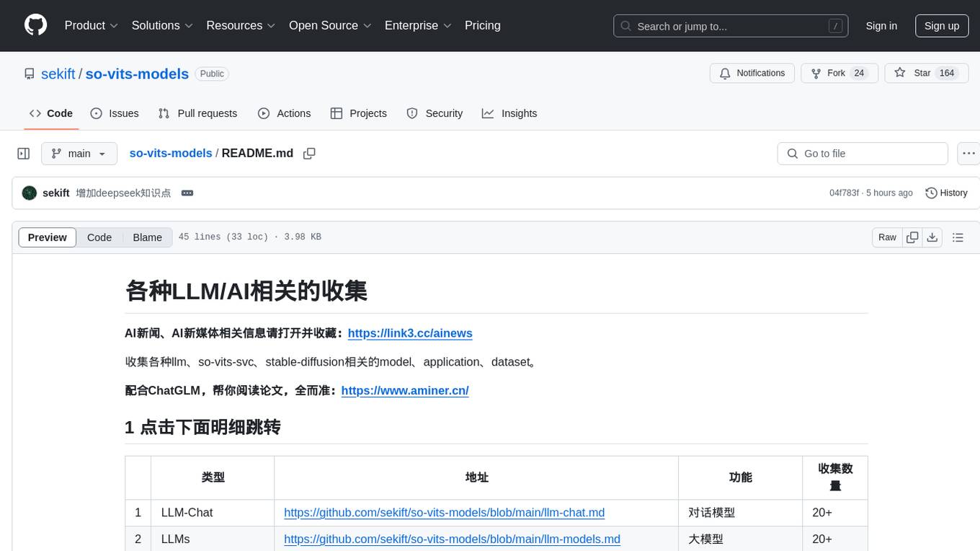Open the Pricing page
This screenshot has height=551, width=980.
483,25
